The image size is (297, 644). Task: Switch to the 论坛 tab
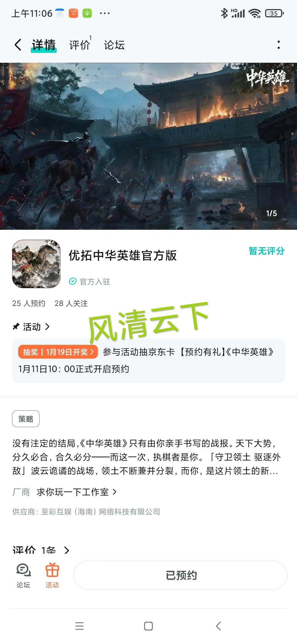pyautogui.click(x=114, y=45)
